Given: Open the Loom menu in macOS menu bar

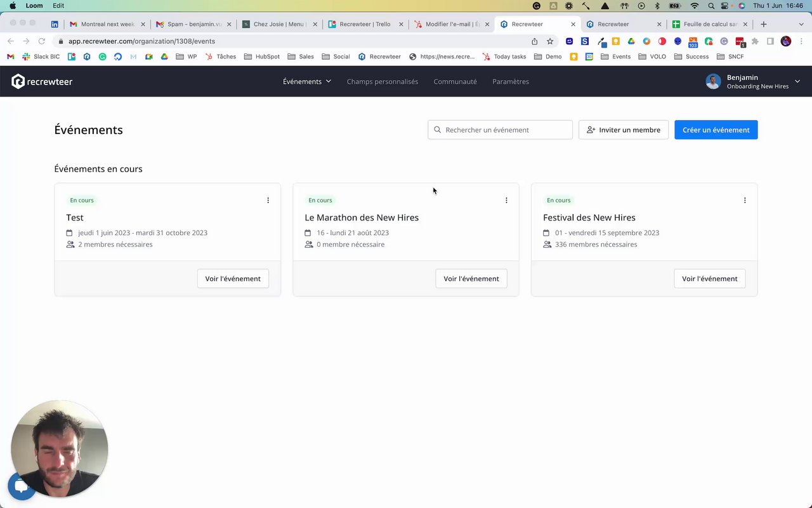Looking at the screenshot, I should tap(34, 6).
